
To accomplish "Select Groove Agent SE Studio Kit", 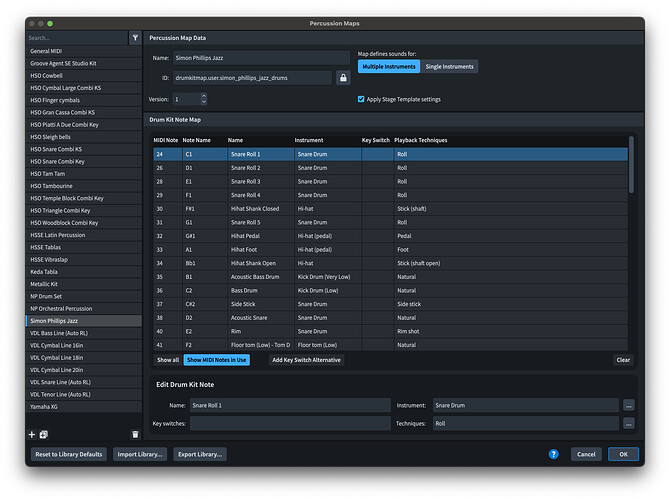I will pyautogui.click(x=84, y=64).
